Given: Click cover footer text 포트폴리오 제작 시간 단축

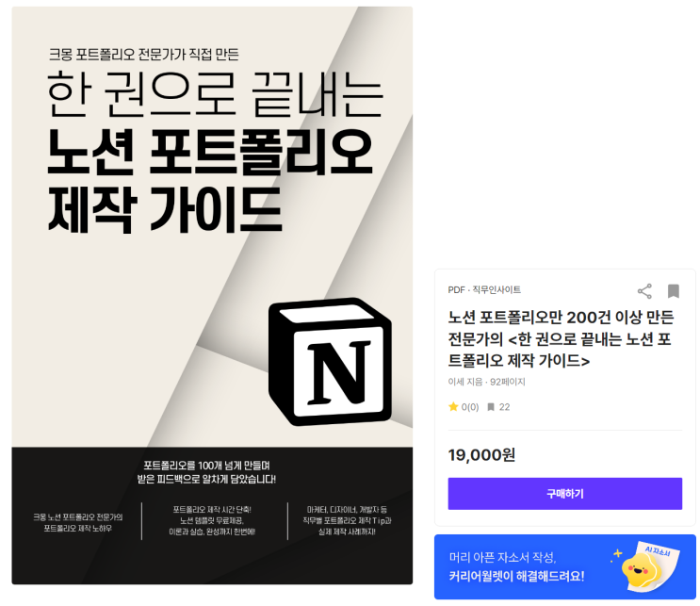Looking at the screenshot, I should coord(212,510).
